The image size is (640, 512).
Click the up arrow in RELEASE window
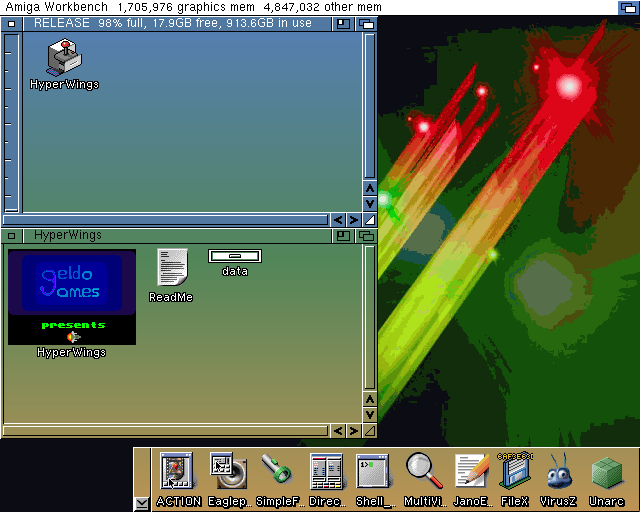[370, 188]
